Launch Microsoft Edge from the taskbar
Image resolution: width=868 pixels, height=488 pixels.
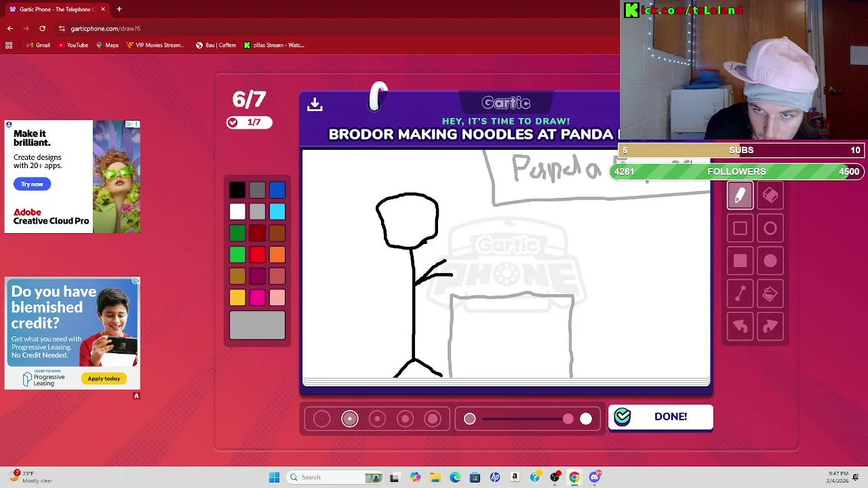[455, 477]
